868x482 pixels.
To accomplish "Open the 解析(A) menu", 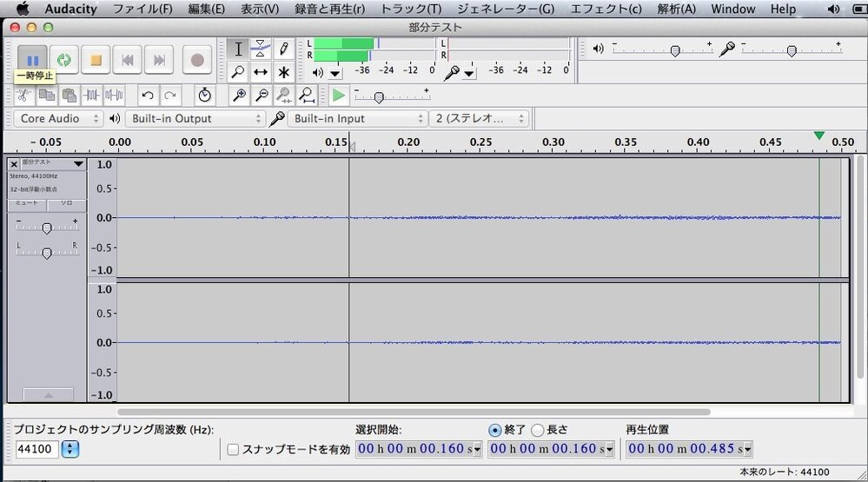I will pyautogui.click(x=677, y=9).
